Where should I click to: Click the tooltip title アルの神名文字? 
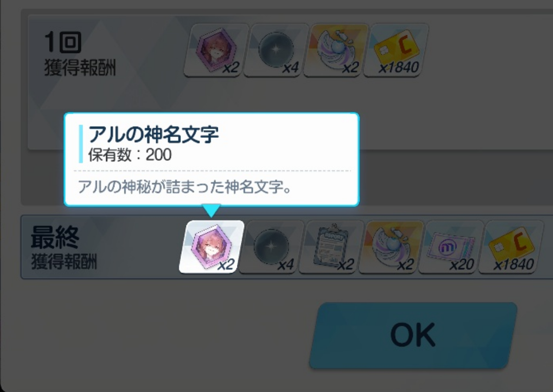(x=153, y=135)
